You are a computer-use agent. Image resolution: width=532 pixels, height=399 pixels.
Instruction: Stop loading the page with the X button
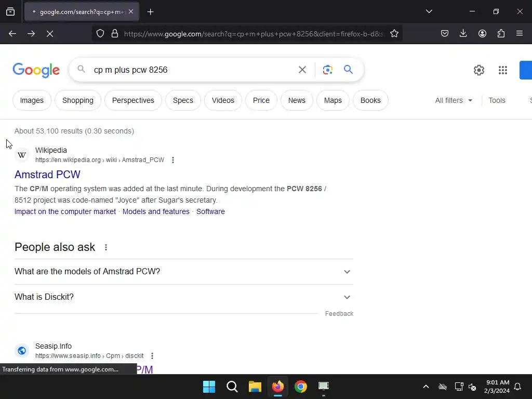pos(50,34)
